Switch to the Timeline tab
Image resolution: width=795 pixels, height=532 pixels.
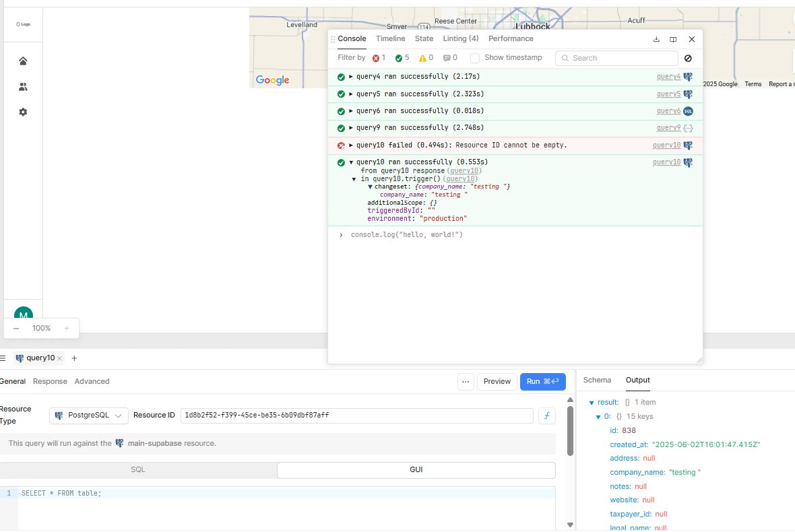390,38
